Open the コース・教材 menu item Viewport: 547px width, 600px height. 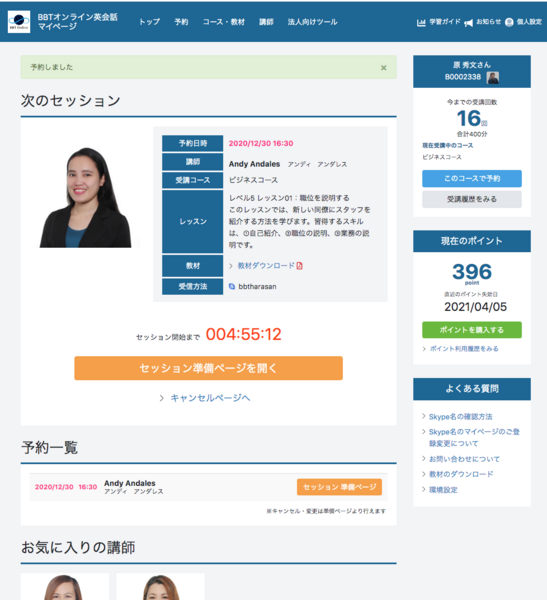[224, 22]
